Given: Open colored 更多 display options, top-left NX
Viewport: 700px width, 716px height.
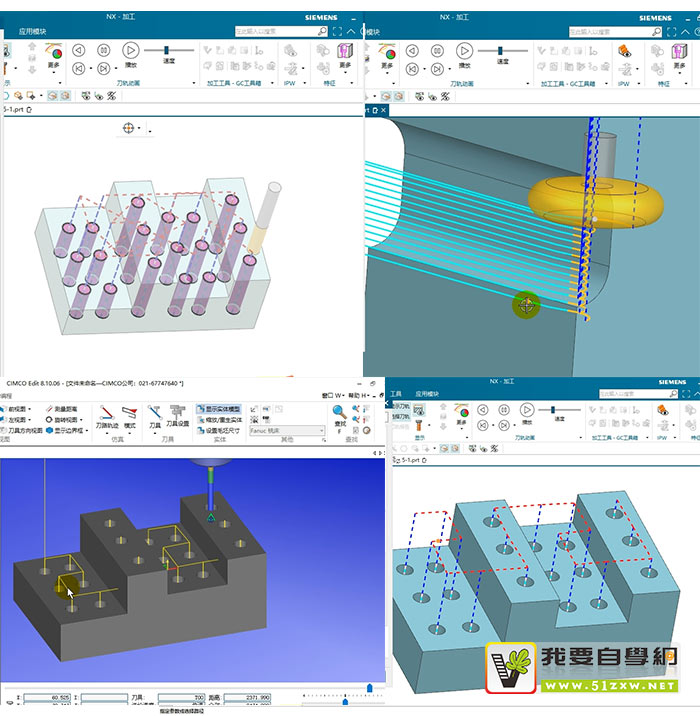Looking at the screenshot, I should click(54, 53).
